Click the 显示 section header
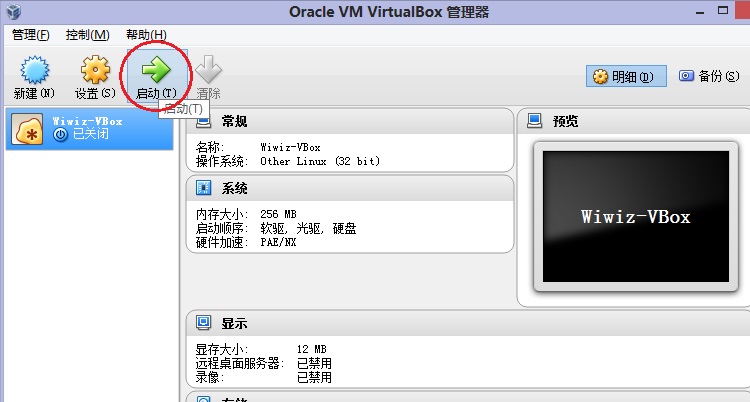Screen dimensions: 750x402 pyautogui.click(x=468, y=323)
